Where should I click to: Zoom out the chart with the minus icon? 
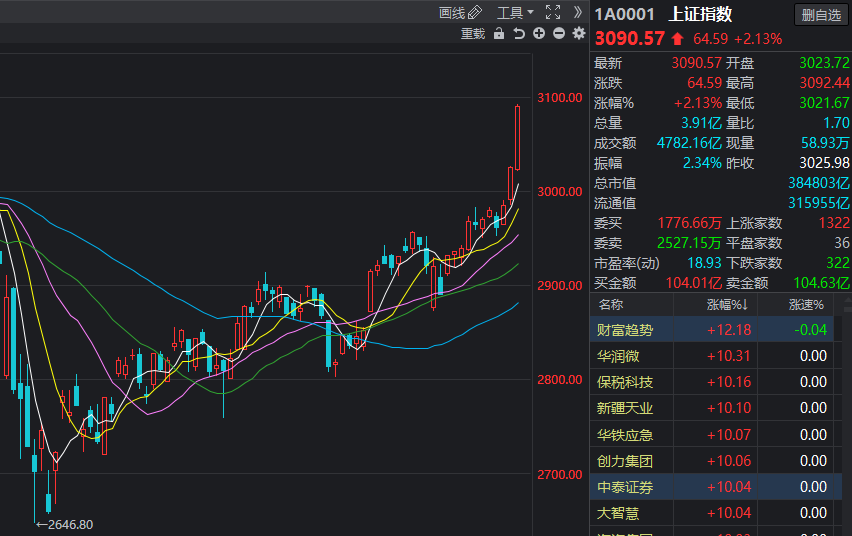pos(559,34)
